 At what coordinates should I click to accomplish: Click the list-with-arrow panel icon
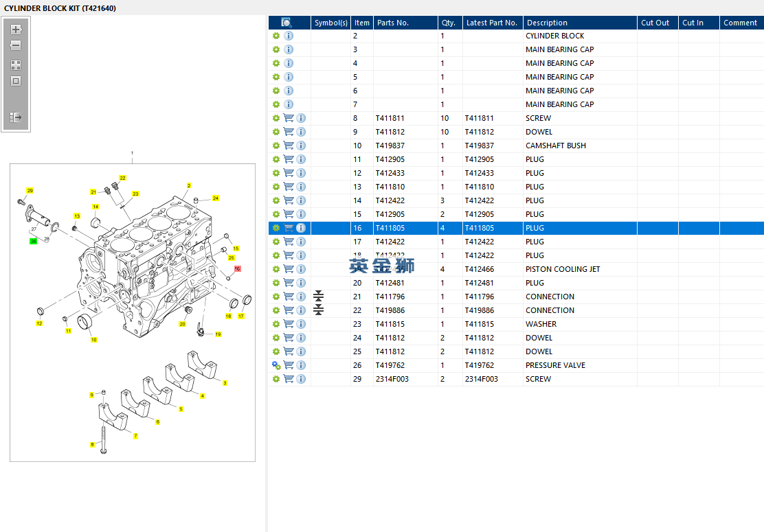(16, 117)
